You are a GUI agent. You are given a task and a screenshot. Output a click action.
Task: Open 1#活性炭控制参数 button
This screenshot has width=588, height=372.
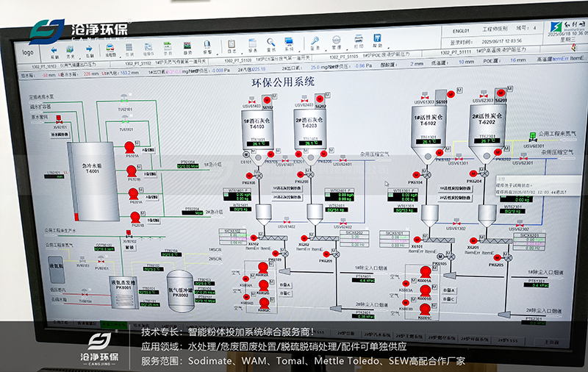click(456, 188)
